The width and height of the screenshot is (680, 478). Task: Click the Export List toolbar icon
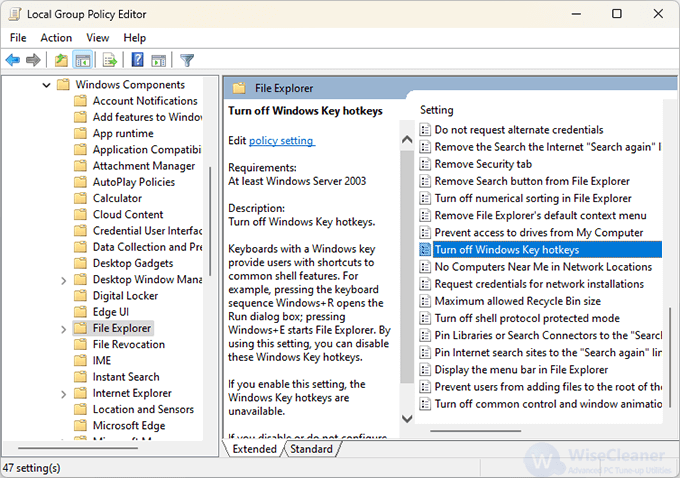[110, 60]
